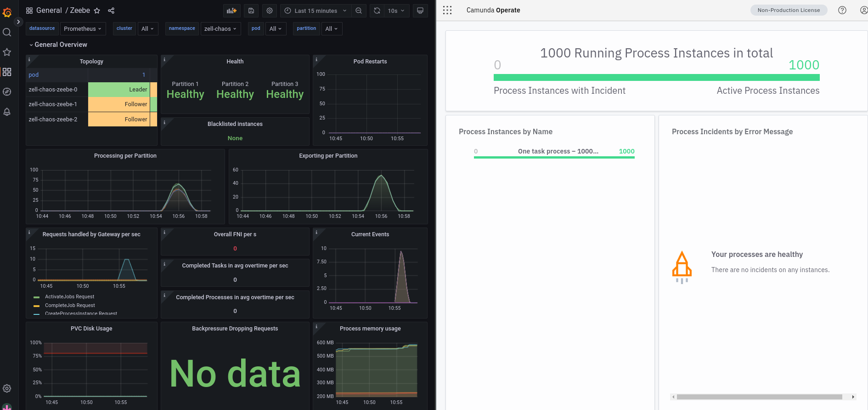868x410 pixels.
Task: Click the Non-Production License badge
Action: [x=789, y=10]
